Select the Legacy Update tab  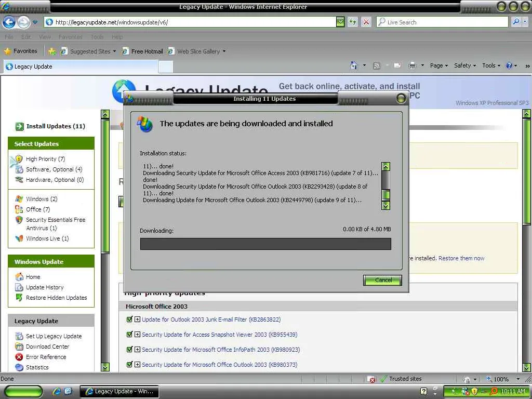(x=81, y=66)
